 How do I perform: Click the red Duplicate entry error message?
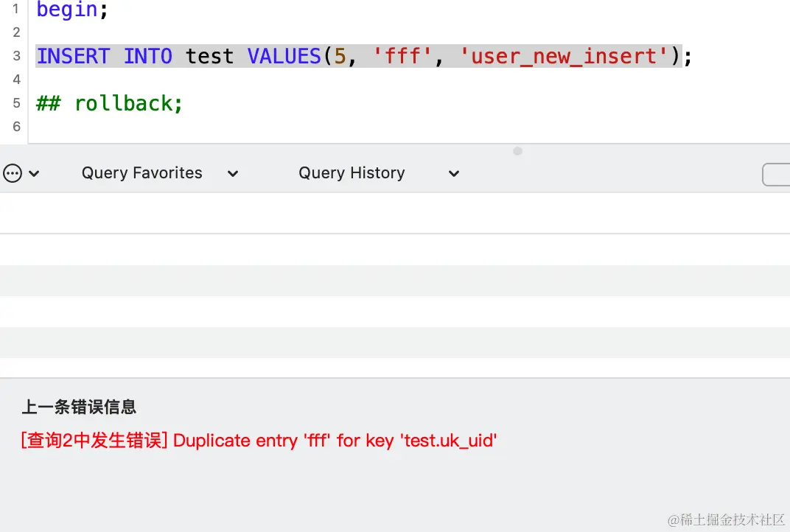pyautogui.click(x=259, y=441)
